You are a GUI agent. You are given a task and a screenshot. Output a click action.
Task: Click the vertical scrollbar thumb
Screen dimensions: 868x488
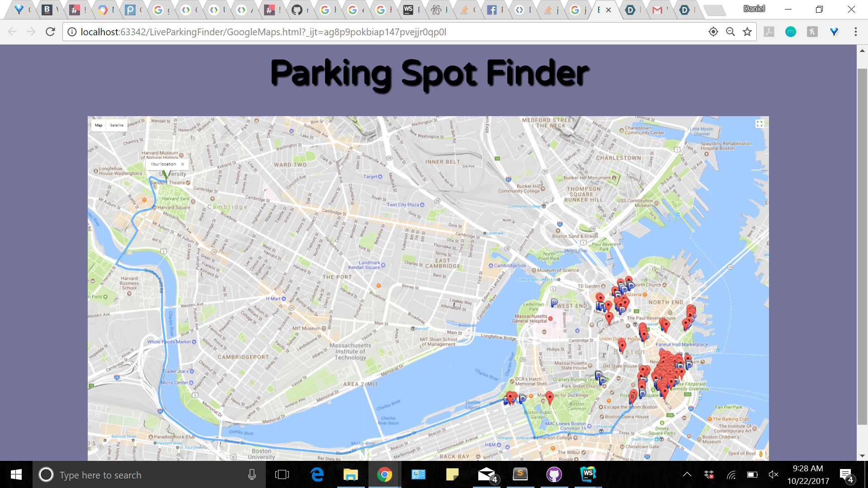pos(862,246)
